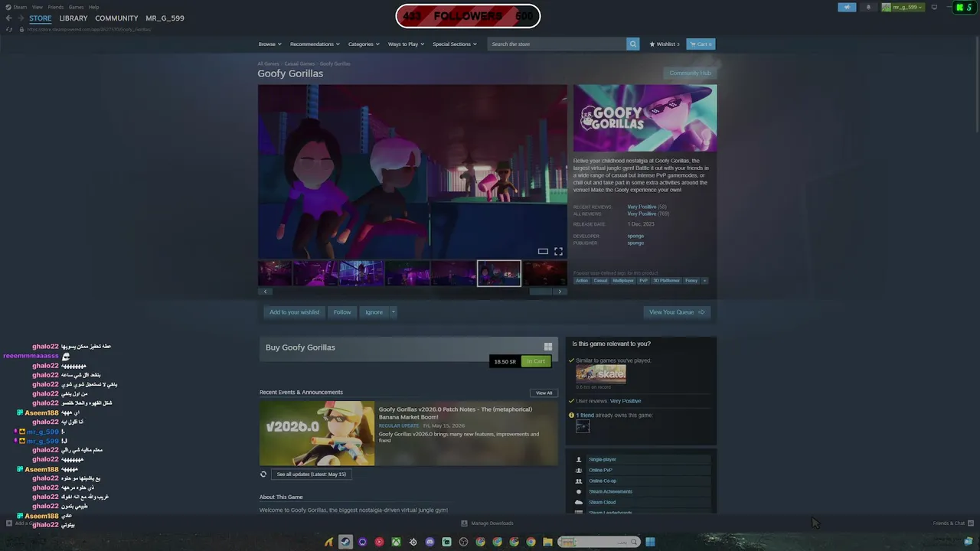Open the mr_g_599 account dropdown
This screenshot has width=980, height=551.
point(903,8)
